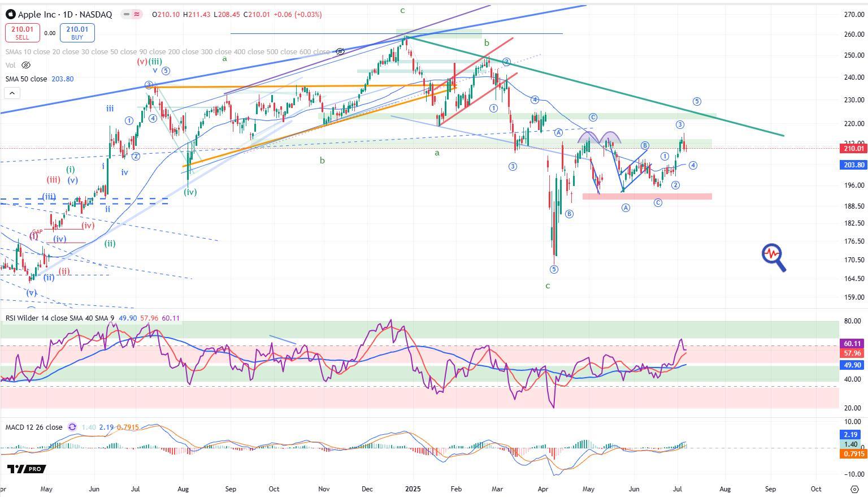Image resolution: width=868 pixels, height=497 pixels.
Task: Click the 57.96 RSI SMA axis label
Action: click(853, 353)
